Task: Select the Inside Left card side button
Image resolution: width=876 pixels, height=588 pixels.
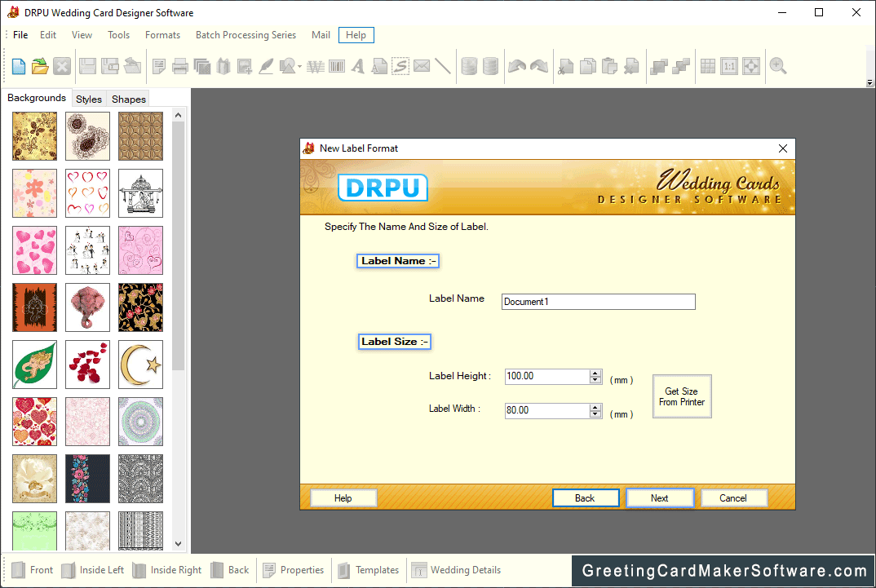Action: coord(93,570)
